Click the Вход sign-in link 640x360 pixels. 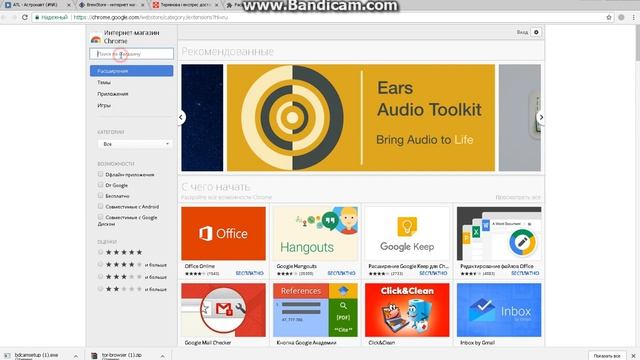522,32
